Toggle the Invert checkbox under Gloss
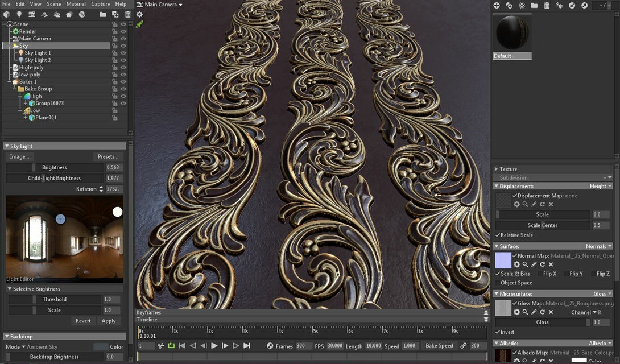This screenshot has height=364, width=620. click(498, 332)
